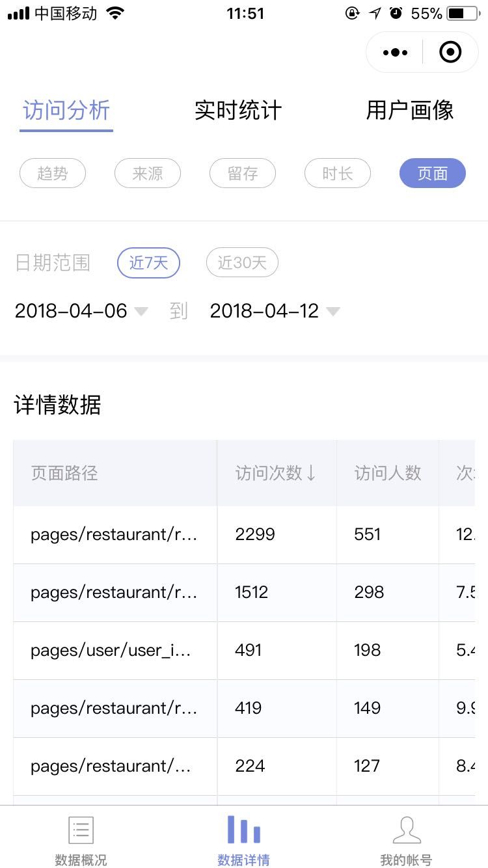This screenshot has width=488, height=868.
Task: Click dropdown arrow beside 2018-04-06
Action: click(141, 312)
